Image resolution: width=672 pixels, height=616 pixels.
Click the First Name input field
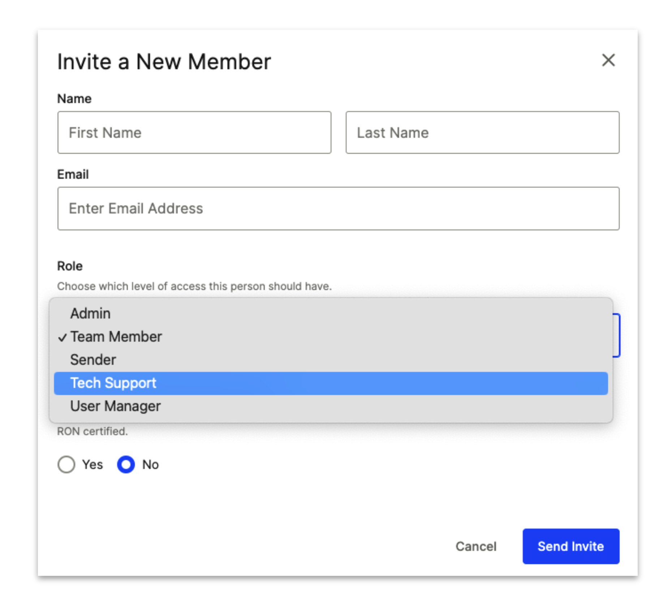(194, 132)
